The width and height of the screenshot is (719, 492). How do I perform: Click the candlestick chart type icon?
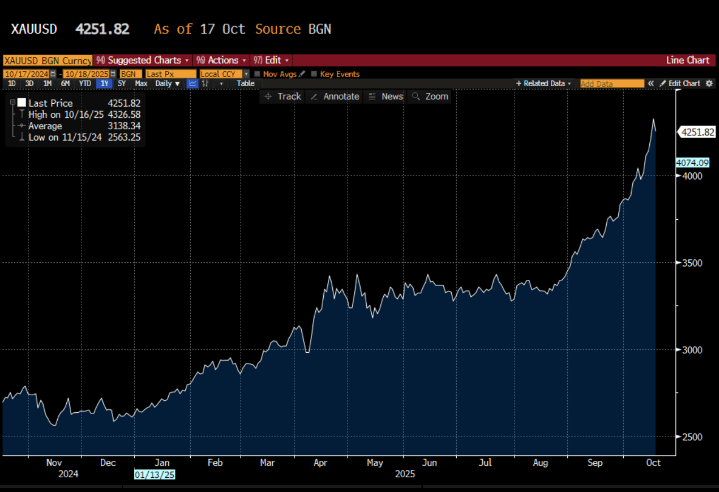[x=206, y=84]
